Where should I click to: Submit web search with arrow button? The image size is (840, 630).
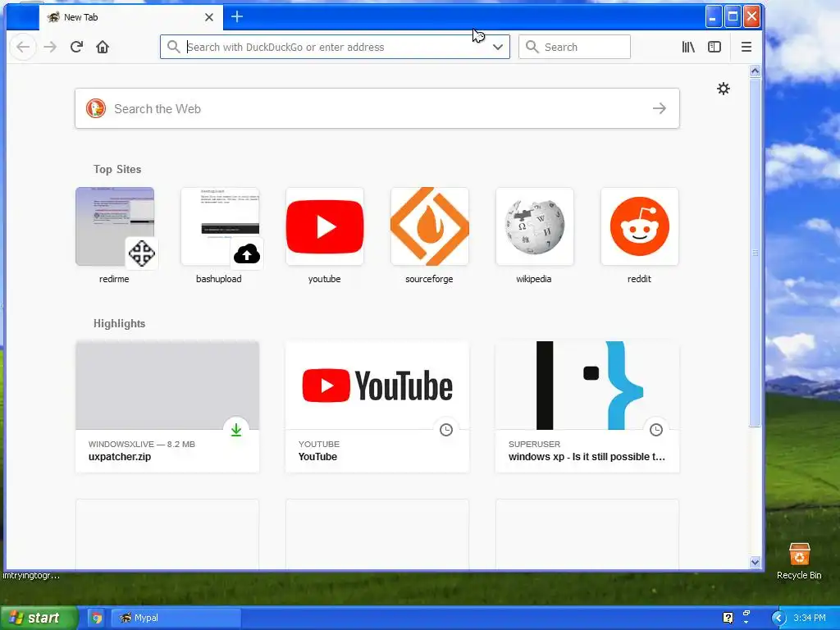660,108
